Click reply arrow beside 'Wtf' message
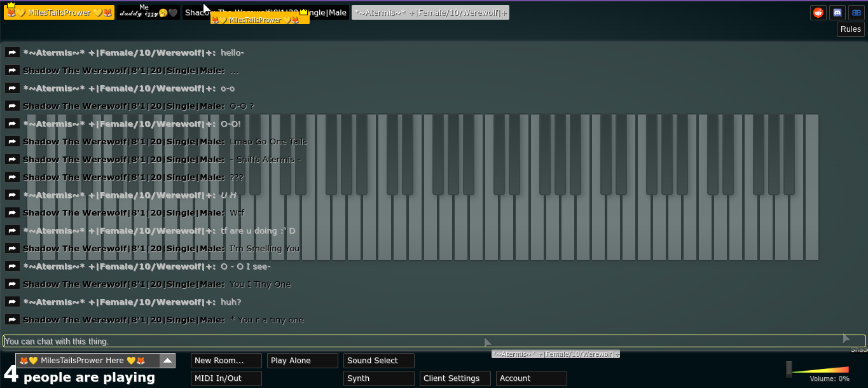 (12, 213)
